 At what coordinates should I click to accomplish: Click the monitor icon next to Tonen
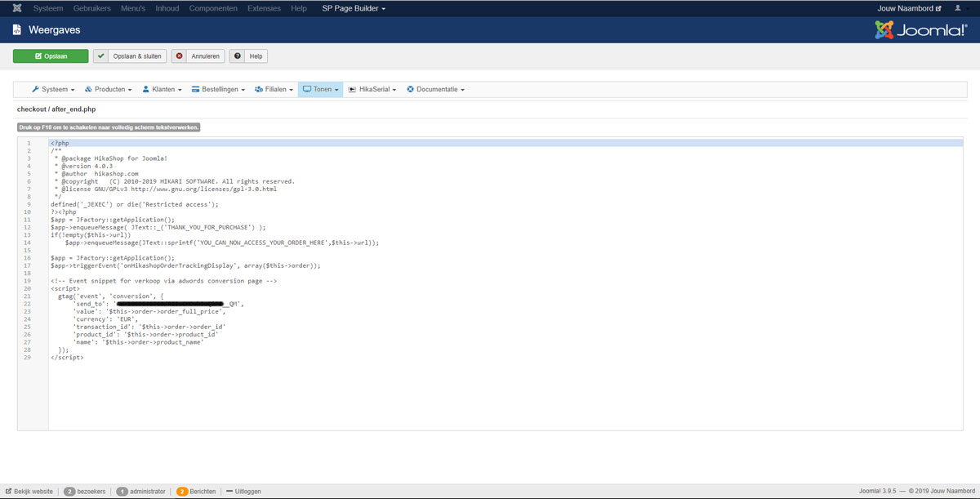click(x=306, y=89)
